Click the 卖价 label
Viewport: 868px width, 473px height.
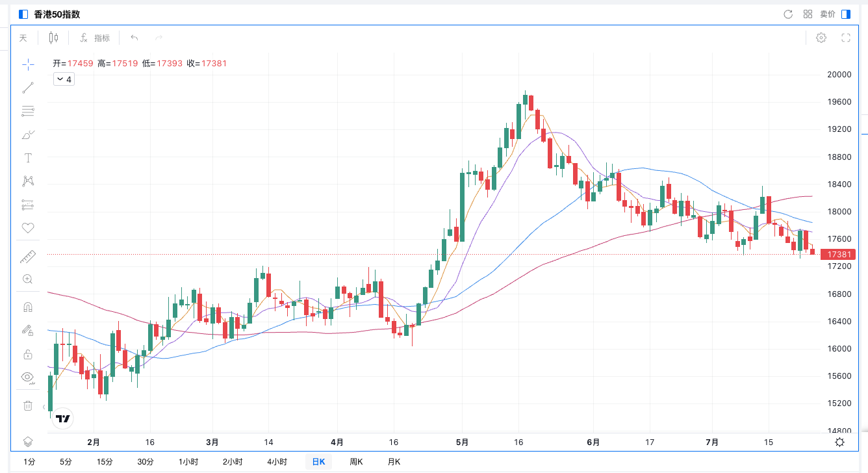click(x=828, y=14)
